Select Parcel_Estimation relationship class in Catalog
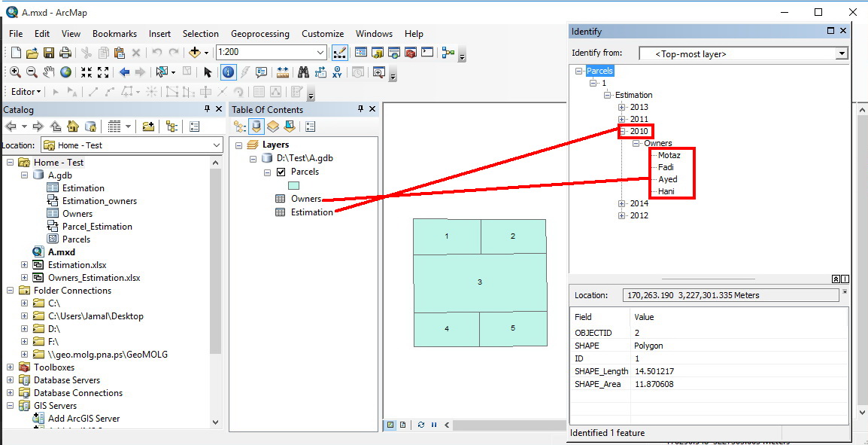The width and height of the screenshot is (868, 445). tap(98, 227)
